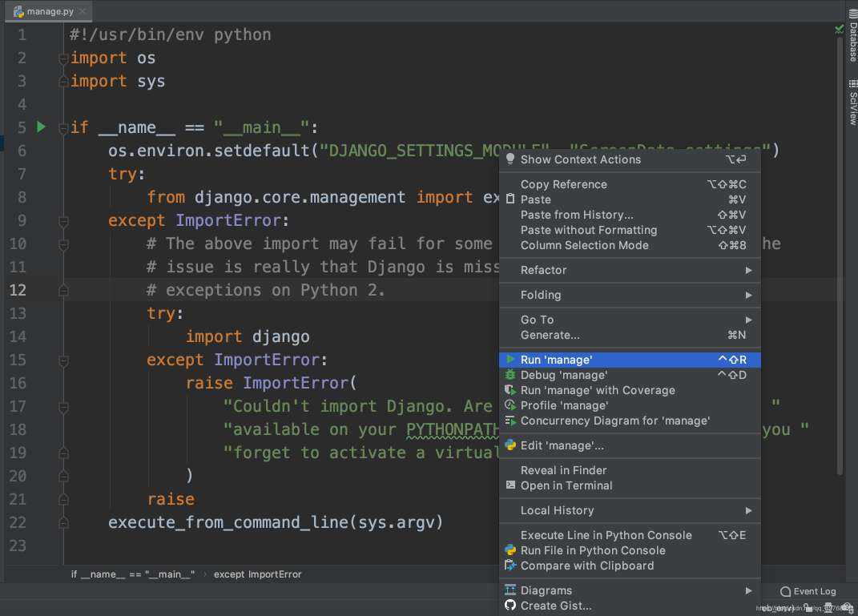Click 'import sys' on line 3
Screen dimensions: 858x616
coord(118,82)
